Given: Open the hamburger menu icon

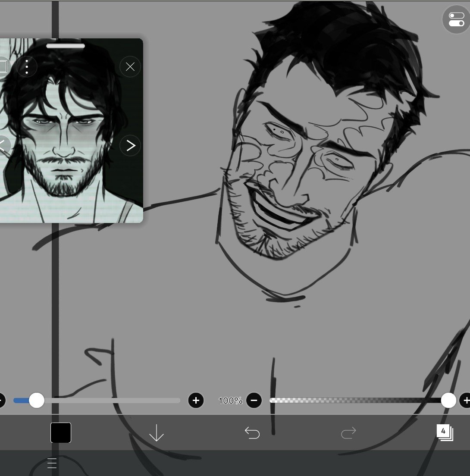Looking at the screenshot, I should [52, 463].
